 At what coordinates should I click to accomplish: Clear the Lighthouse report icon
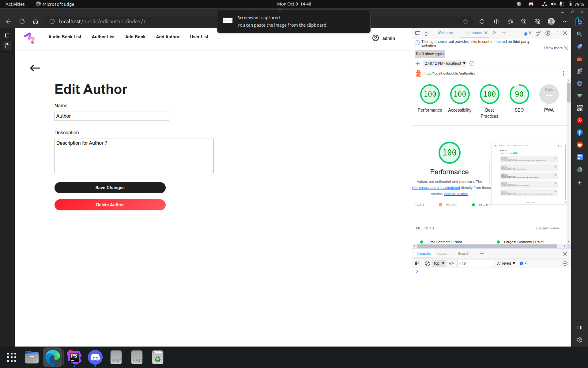point(472,63)
